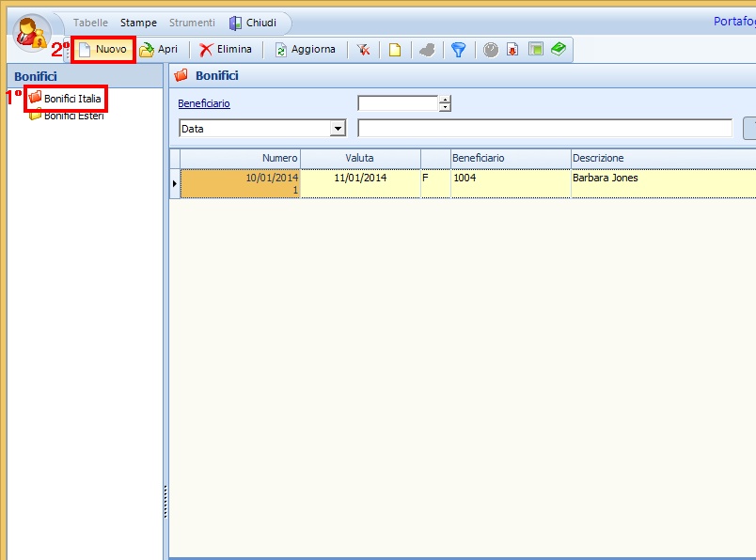This screenshot has width=756, height=560.
Task: Click the green book icon in toolbar
Action: [559, 50]
